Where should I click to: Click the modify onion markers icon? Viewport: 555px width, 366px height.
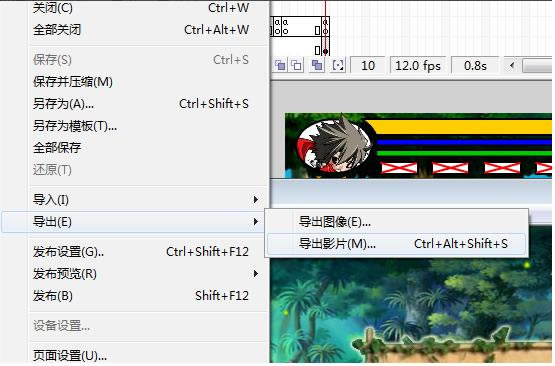tap(338, 65)
